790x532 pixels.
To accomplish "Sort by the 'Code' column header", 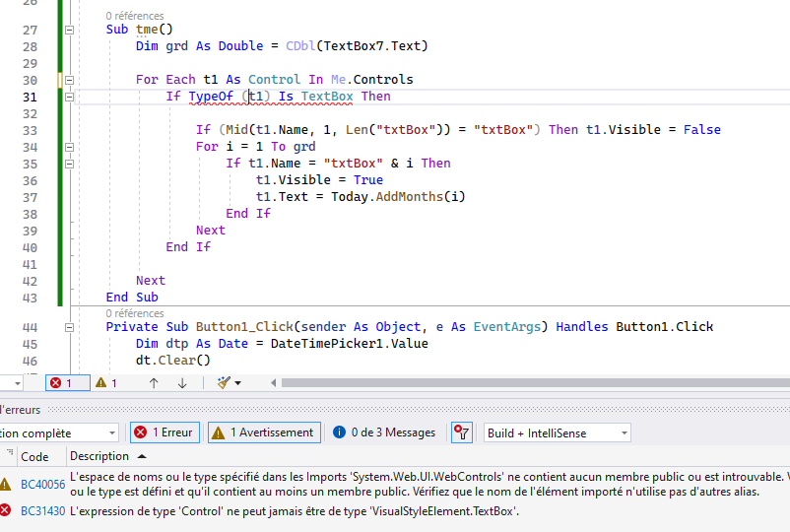I will click(x=34, y=456).
